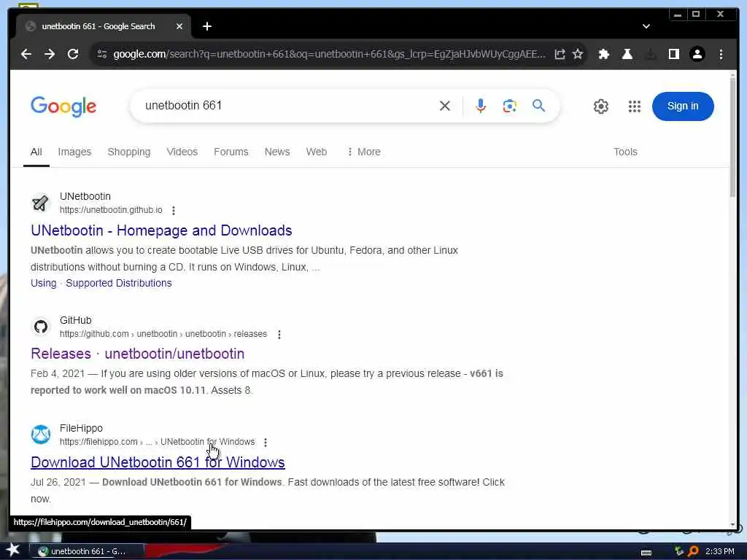Open Chrome Labs flask icon
This screenshot has width=747, height=560.
pos(627,54)
